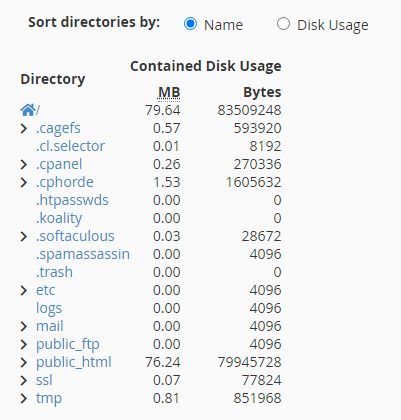Open the .spamassassin directory link
401x420 pixels.
(83, 254)
